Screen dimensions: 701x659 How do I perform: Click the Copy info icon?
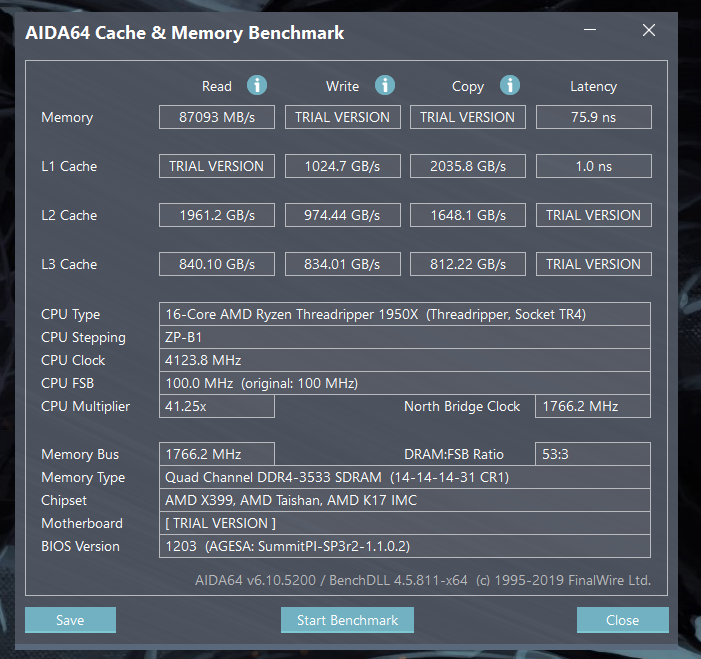[510, 85]
